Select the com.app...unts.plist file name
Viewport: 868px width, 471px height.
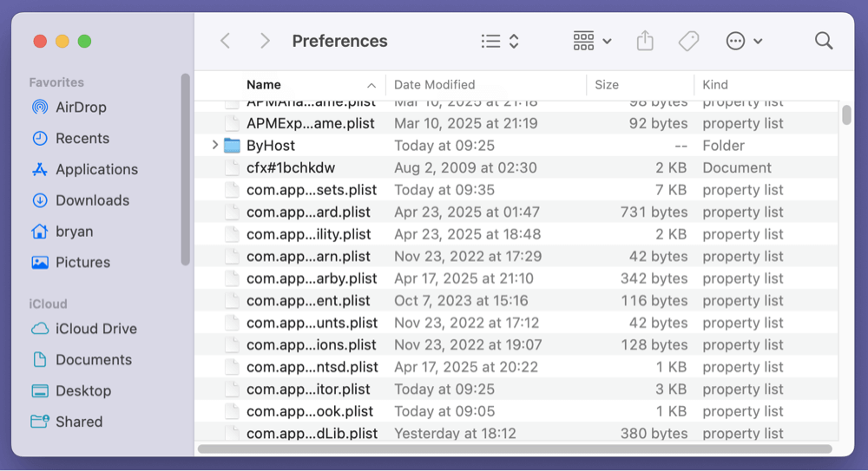pyautogui.click(x=312, y=323)
